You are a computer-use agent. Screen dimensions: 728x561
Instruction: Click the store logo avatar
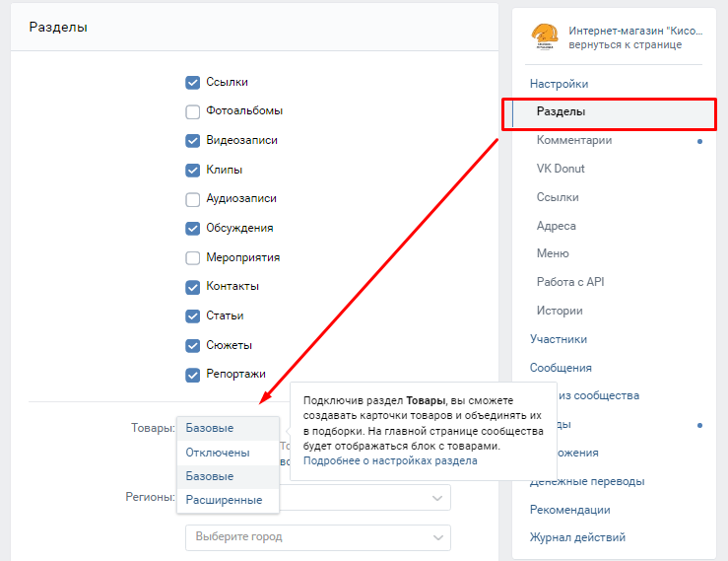click(x=547, y=37)
